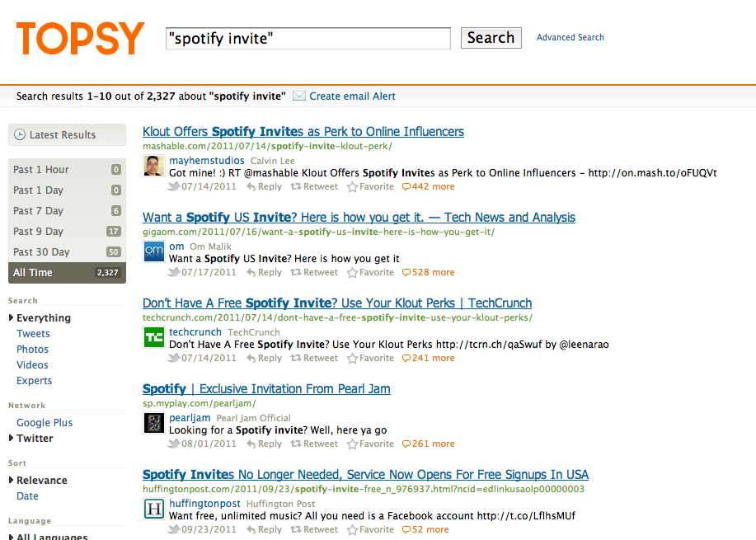The width and height of the screenshot is (756, 540).
Task: Click the Huffington Post avatar icon
Action: 153,509
